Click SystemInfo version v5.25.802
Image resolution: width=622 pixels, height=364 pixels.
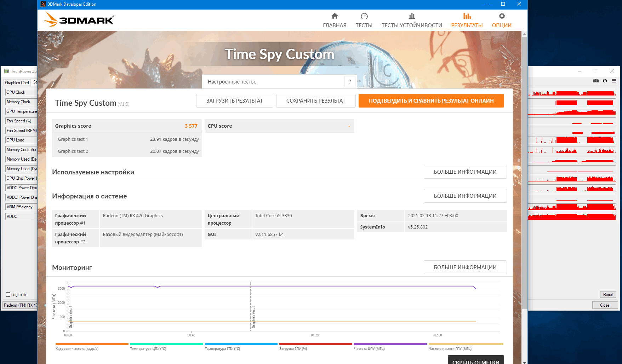418,227
